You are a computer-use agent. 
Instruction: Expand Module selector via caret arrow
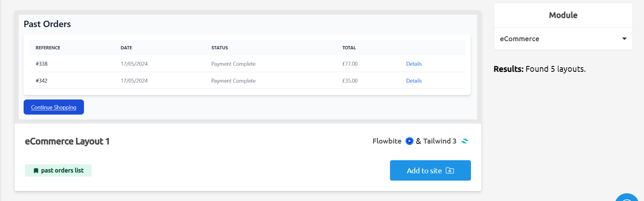(x=624, y=39)
